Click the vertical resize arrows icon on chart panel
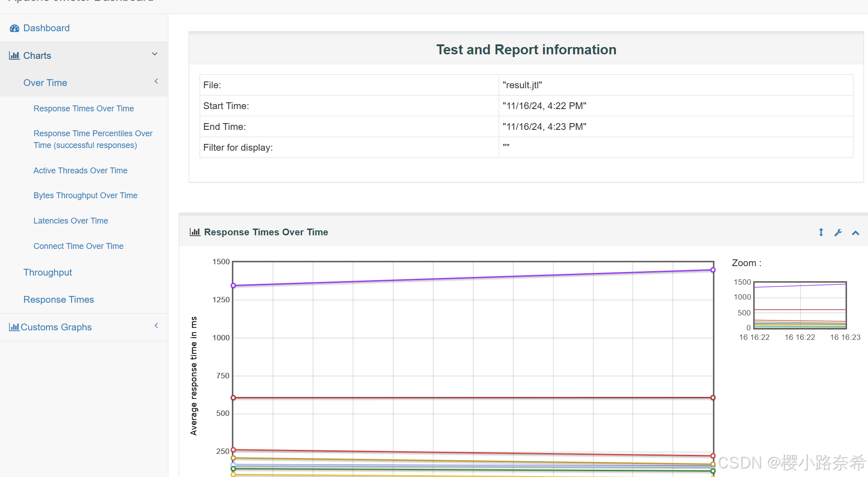This screenshot has width=868, height=477. coord(821,232)
